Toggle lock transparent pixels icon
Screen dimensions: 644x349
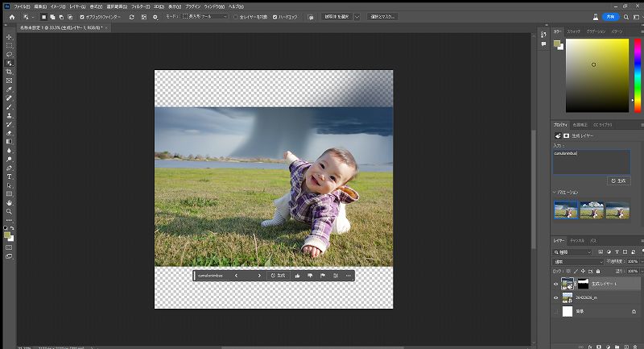(x=568, y=272)
